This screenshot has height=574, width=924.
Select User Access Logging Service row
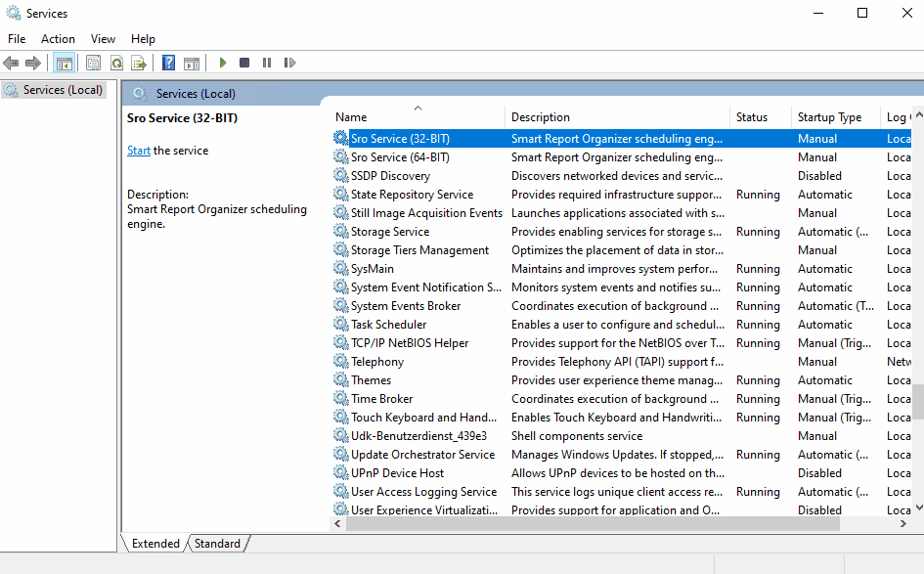click(621, 492)
